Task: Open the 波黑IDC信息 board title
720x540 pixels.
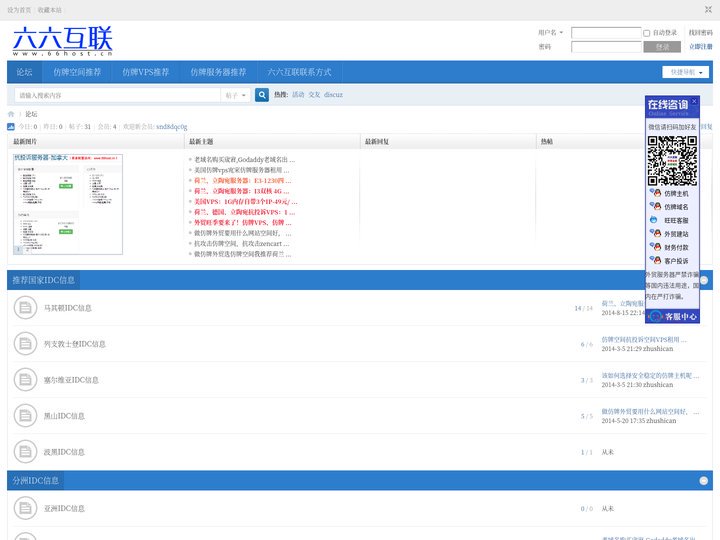Action: [64, 452]
